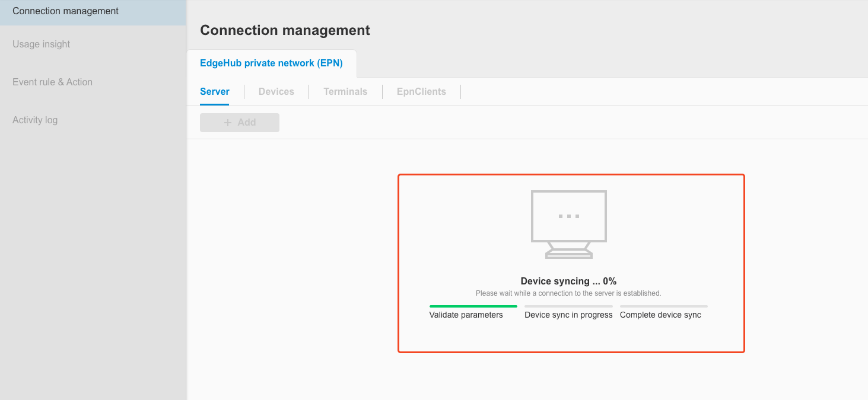The width and height of the screenshot is (868, 400).
Task: Select the Server sub-tab
Action: (214, 91)
